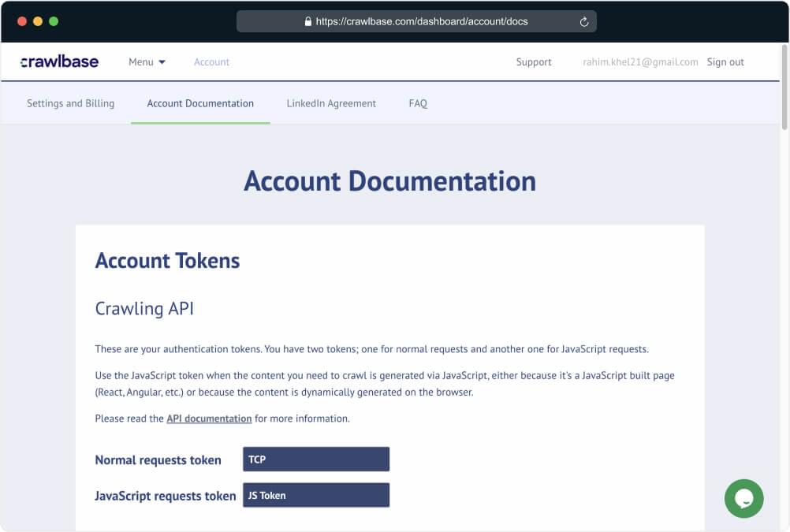This screenshot has width=790, height=532.
Task: Copy the JS Token value
Action: tap(315, 495)
